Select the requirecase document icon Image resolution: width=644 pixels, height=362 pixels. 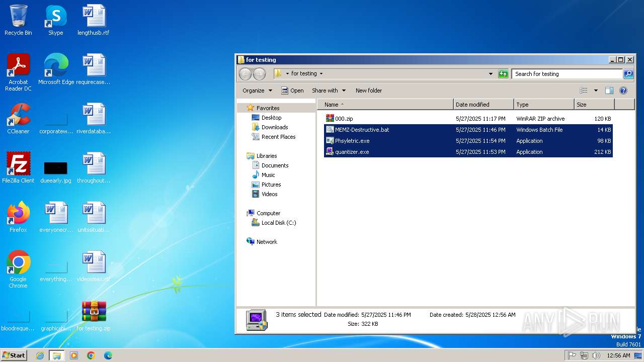[94, 69]
